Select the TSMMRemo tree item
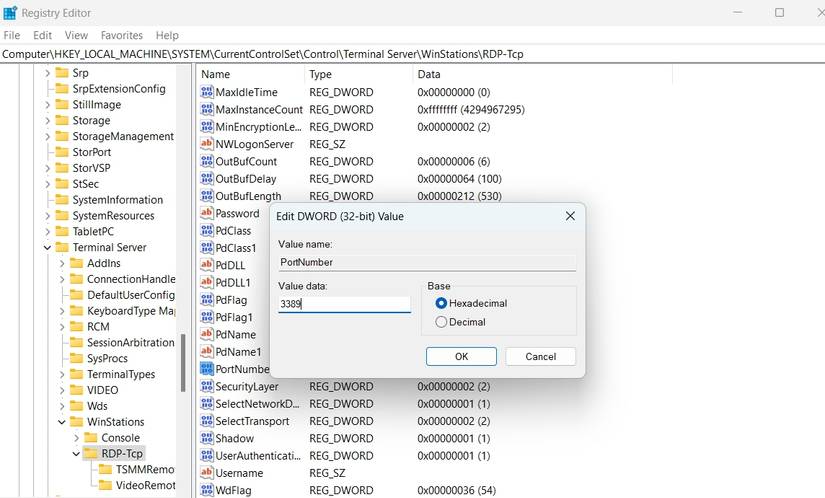Viewport: 825px width, 498px height. [x=145, y=470]
